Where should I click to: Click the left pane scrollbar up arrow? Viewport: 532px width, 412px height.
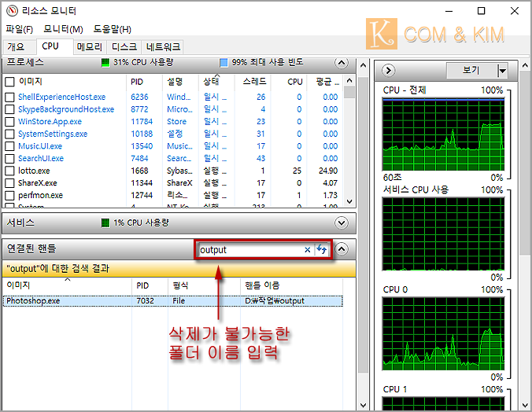coord(363,65)
